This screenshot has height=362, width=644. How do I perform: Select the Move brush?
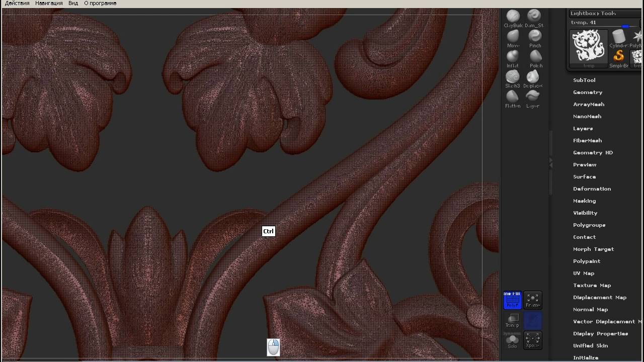pos(513,39)
